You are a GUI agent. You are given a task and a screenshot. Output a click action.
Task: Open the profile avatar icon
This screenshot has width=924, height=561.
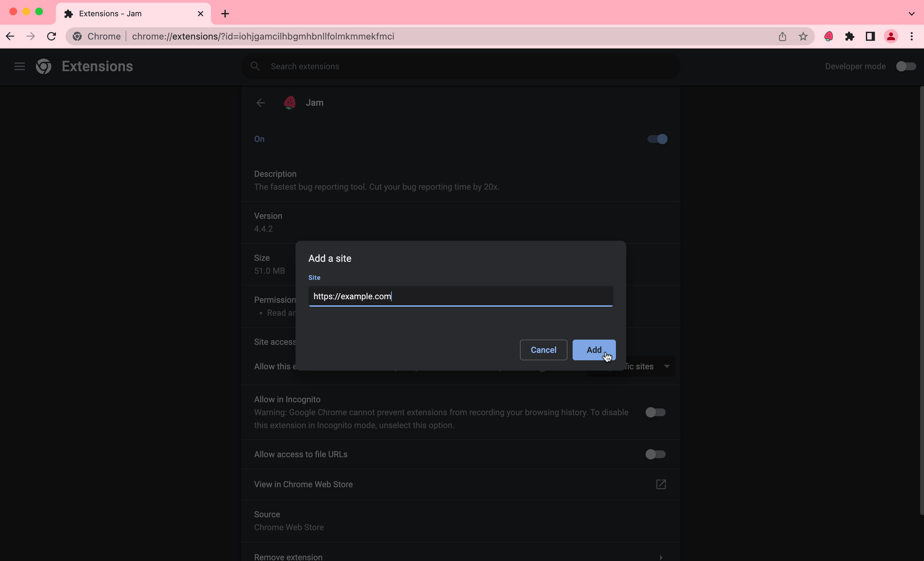click(891, 37)
